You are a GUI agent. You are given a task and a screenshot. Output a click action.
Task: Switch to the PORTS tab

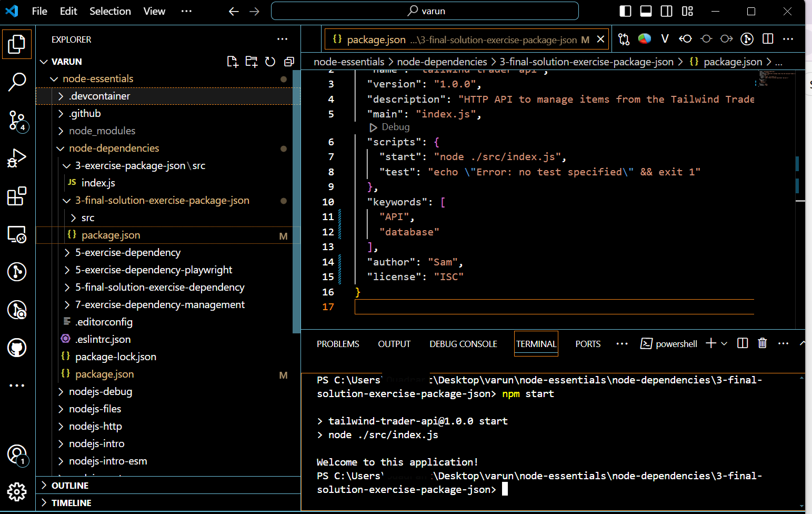coord(588,344)
